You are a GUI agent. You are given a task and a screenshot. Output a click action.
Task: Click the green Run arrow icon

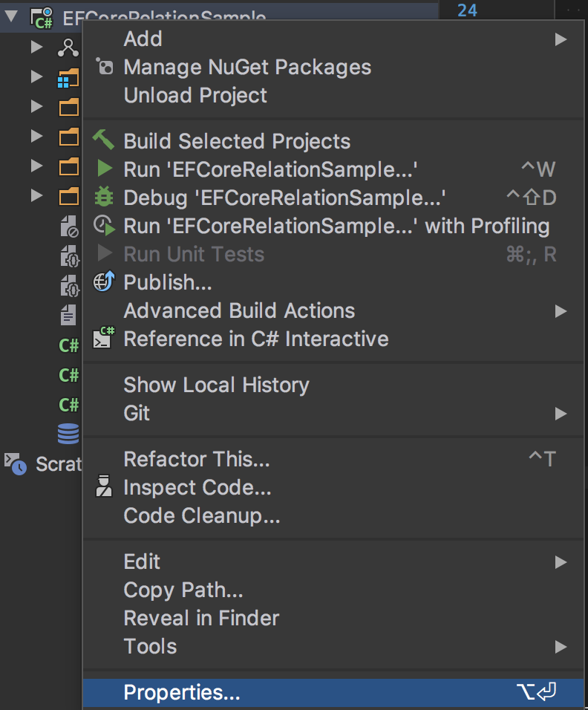pos(105,169)
